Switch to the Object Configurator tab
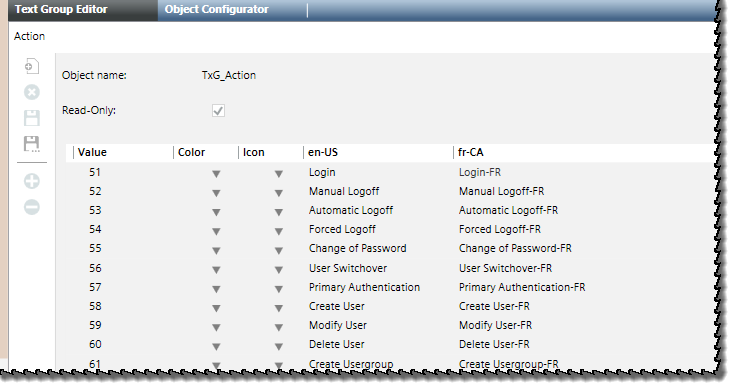Image resolution: width=737 pixels, height=391 pixels. (x=217, y=9)
